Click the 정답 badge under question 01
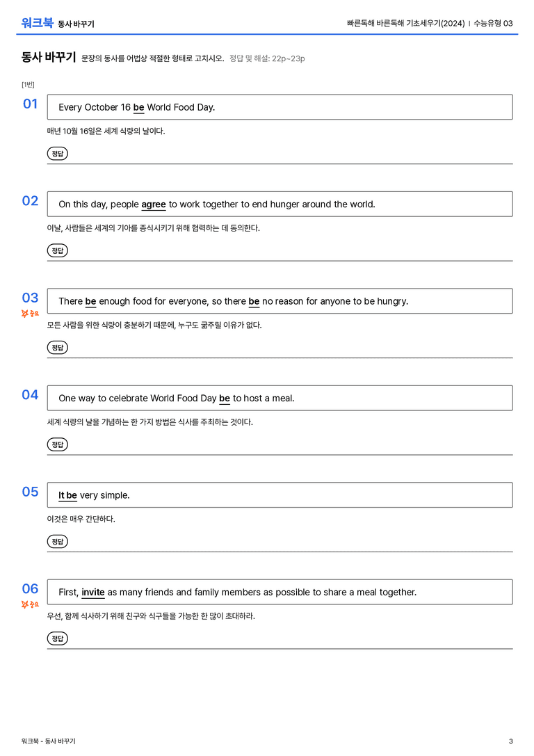This screenshot has width=534, height=756. tap(57, 154)
